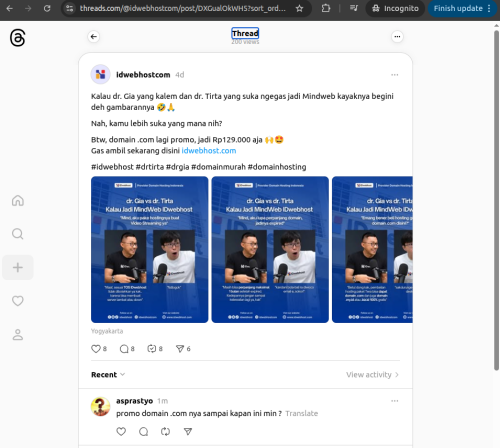This screenshot has width=500, height=448.
Task: Click the #domainmurah hashtag
Action: (x=218, y=167)
